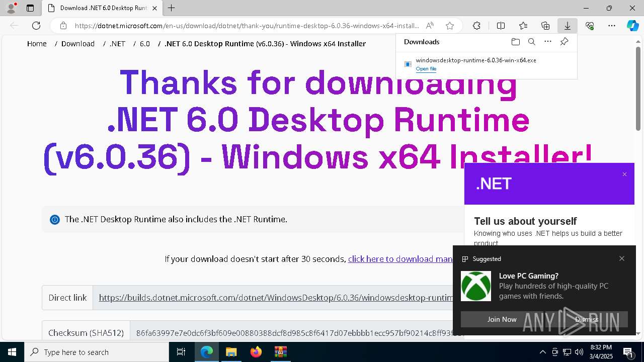This screenshot has width=644, height=362.
Task: Toggle split screen view
Action: point(501,26)
